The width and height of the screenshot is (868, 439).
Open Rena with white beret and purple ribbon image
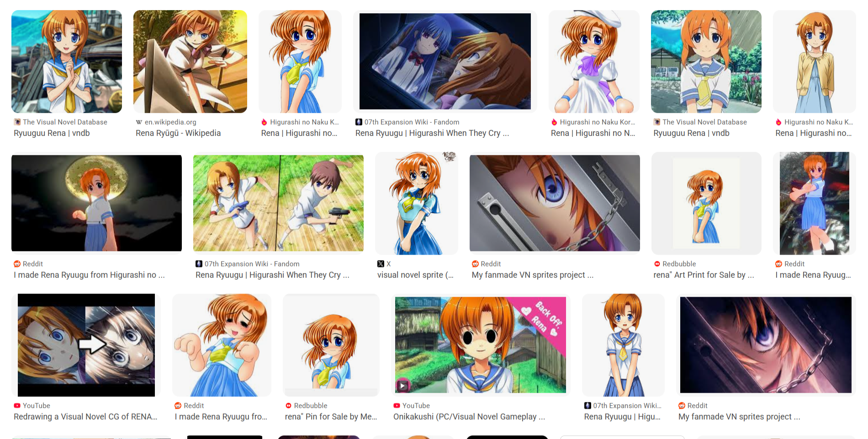(594, 62)
